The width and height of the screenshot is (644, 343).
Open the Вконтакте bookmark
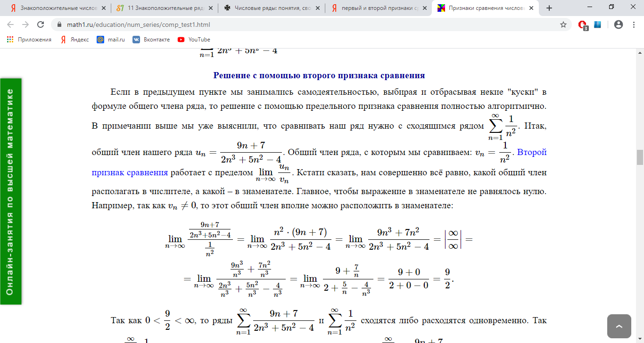click(151, 40)
